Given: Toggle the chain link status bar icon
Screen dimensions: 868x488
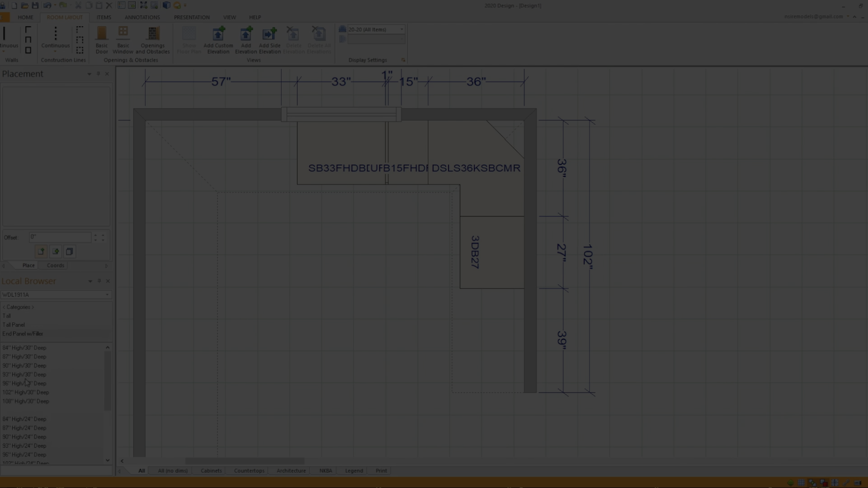Looking at the screenshot, I should click(x=846, y=483).
